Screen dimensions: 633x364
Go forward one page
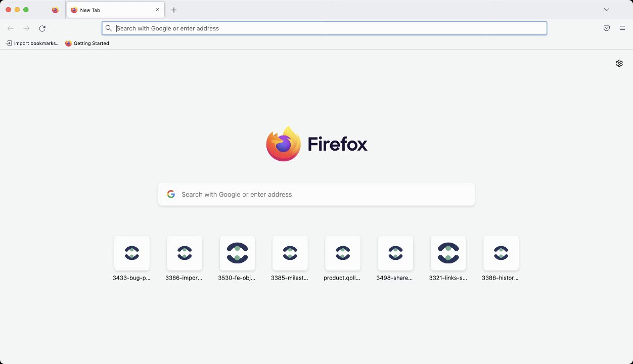pos(26,28)
